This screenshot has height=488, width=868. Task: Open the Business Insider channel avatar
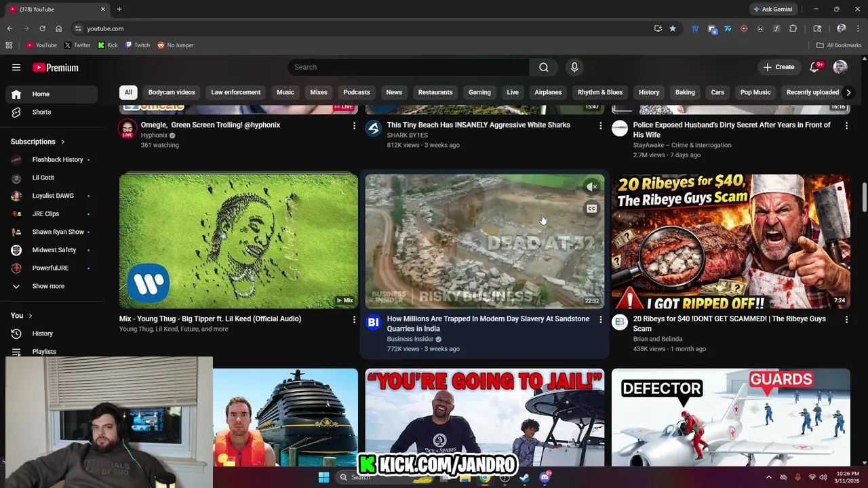coord(374,323)
